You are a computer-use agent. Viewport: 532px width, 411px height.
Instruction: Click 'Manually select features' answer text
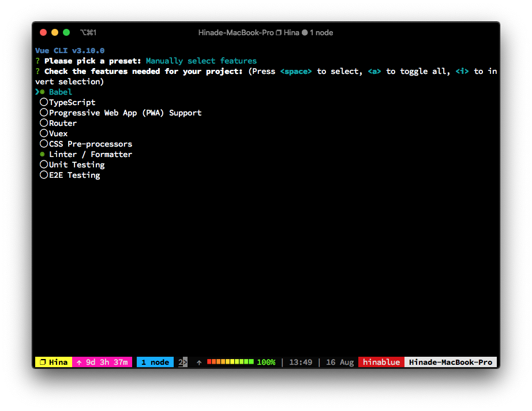pyautogui.click(x=201, y=61)
